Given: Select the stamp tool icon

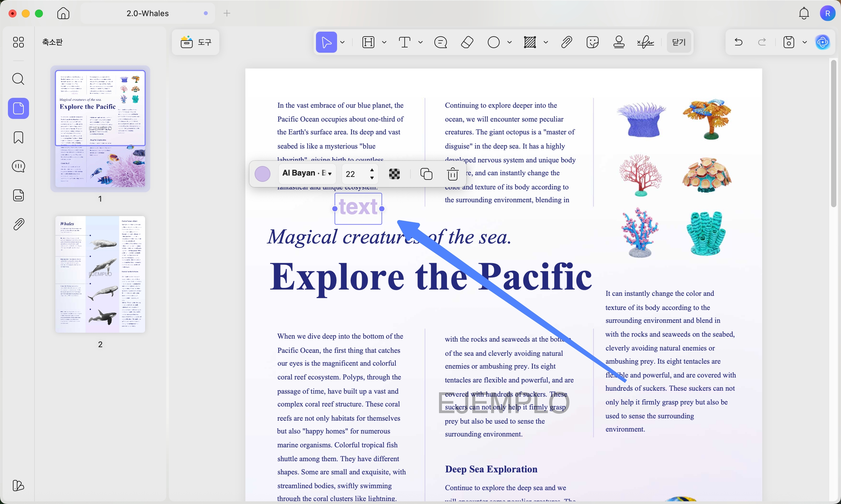Looking at the screenshot, I should click(x=619, y=42).
